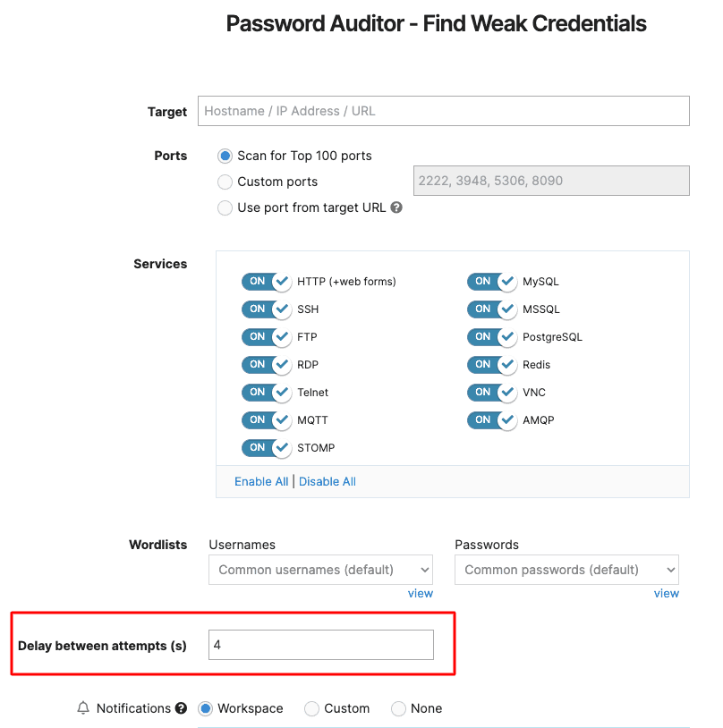Turn off MySQL scanning
This screenshot has height=728, width=723.
[491, 281]
